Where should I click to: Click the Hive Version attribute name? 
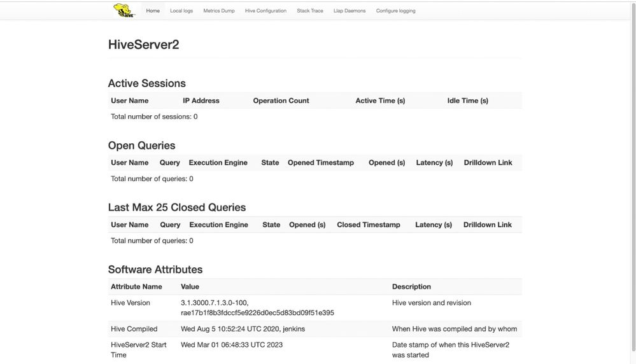(x=131, y=303)
